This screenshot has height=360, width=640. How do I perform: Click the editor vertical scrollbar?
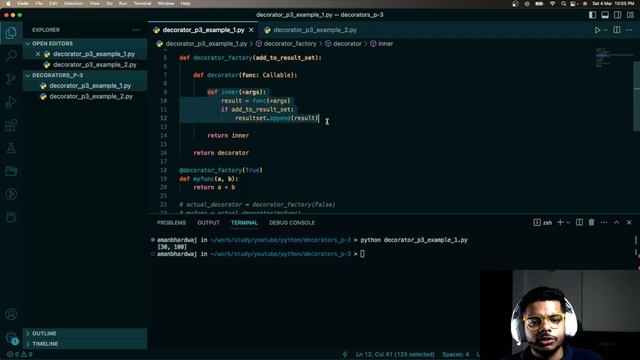[x=636, y=96]
